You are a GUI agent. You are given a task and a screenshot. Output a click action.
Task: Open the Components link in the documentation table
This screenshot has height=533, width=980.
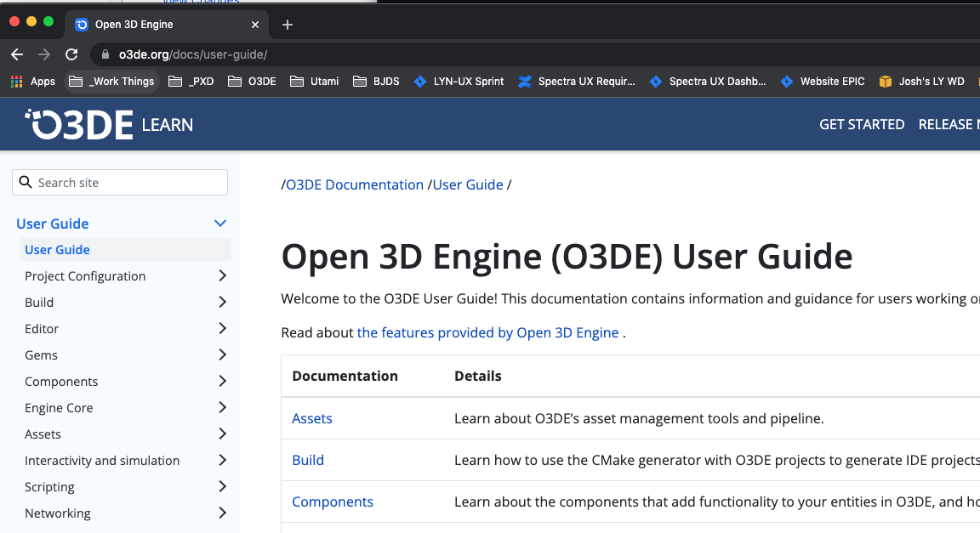point(333,502)
